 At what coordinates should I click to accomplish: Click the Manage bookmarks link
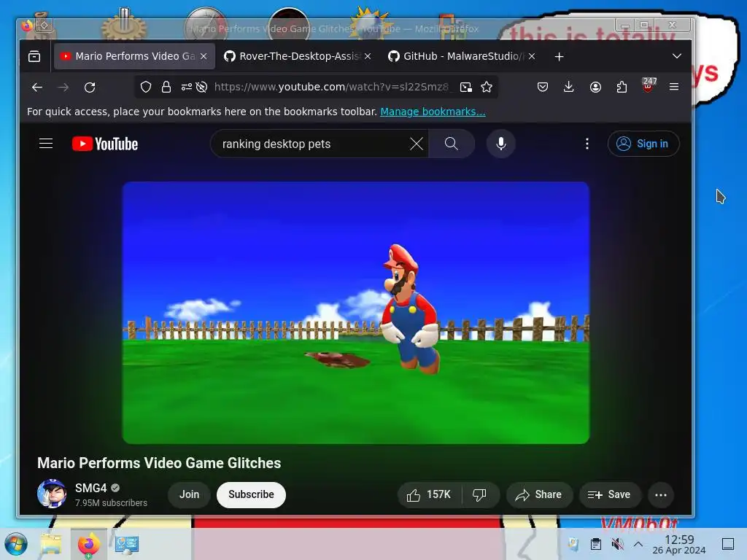tap(433, 112)
